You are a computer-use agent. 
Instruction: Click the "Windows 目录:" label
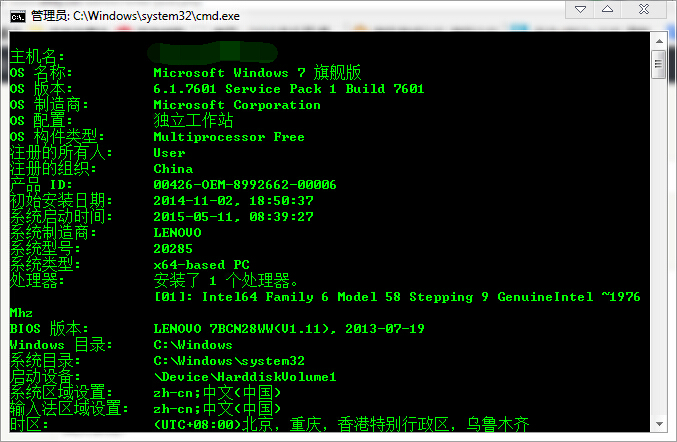(61, 344)
